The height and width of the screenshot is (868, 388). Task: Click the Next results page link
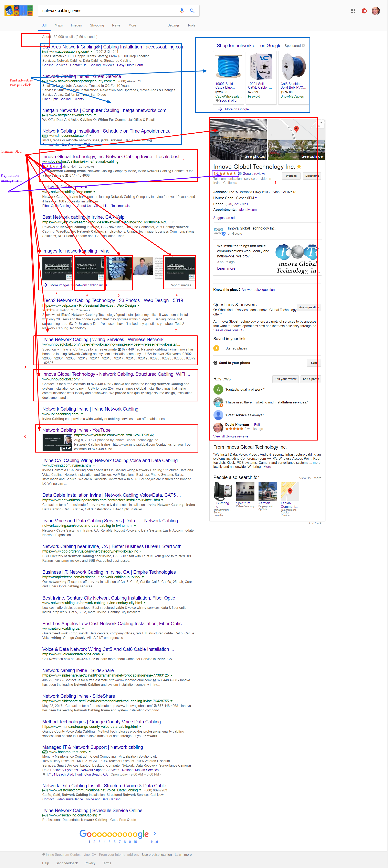155,841
